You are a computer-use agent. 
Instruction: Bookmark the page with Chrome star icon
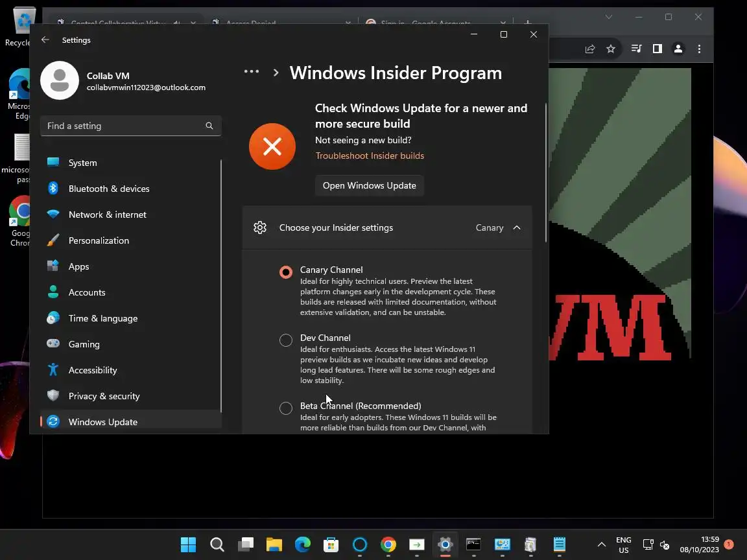pyautogui.click(x=611, y=49)
